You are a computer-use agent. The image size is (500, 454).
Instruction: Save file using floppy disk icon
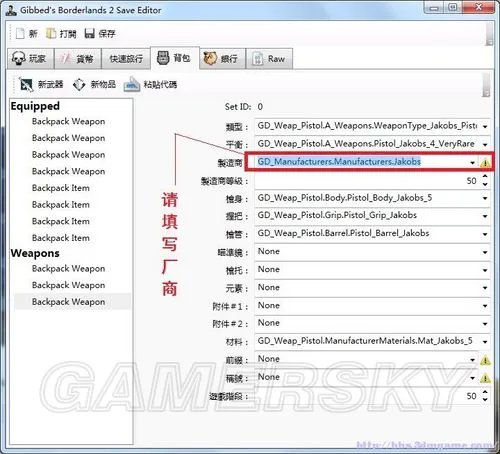pyautogui.click(x=89, y=33)
